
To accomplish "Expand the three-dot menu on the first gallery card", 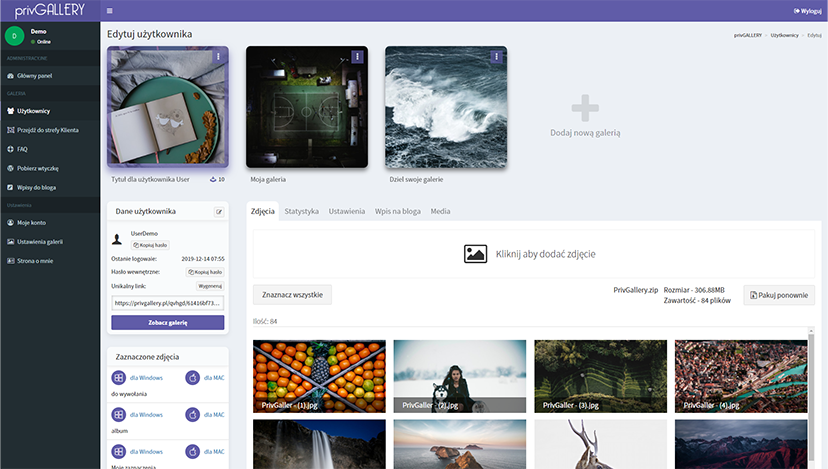I will pos(218,57).
